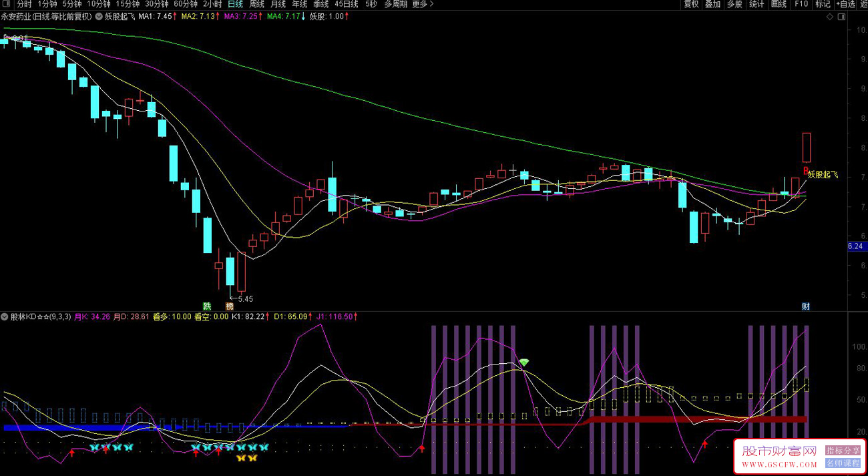Select the 日线 daily period
Screen dimensions: 868x476
[x=235, y=4]
